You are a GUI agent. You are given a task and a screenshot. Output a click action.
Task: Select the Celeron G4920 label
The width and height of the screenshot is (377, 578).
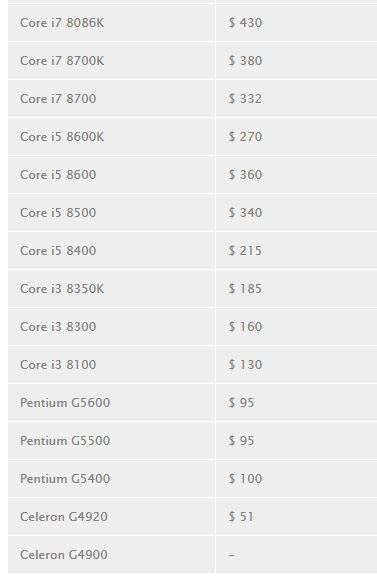point(64,516)
